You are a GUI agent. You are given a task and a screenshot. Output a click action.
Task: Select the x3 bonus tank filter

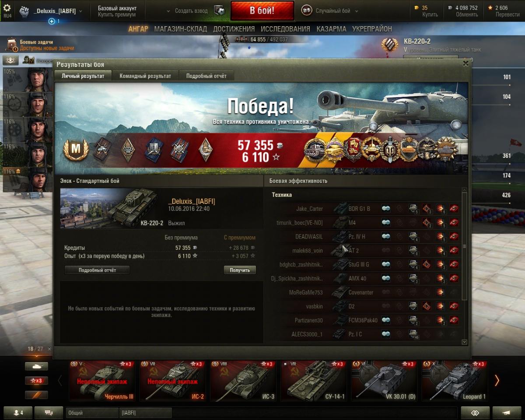pos(36,381)
